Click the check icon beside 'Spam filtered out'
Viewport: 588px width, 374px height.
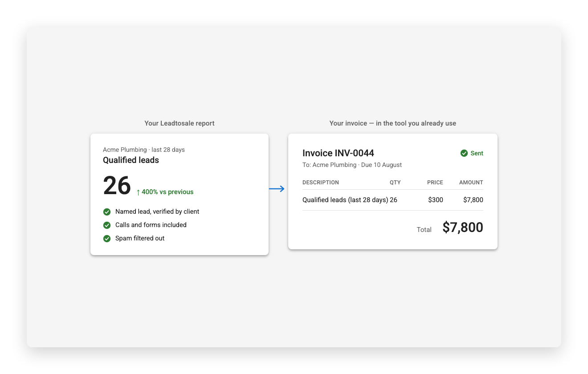pyautogui.click(x=107, y=238)
